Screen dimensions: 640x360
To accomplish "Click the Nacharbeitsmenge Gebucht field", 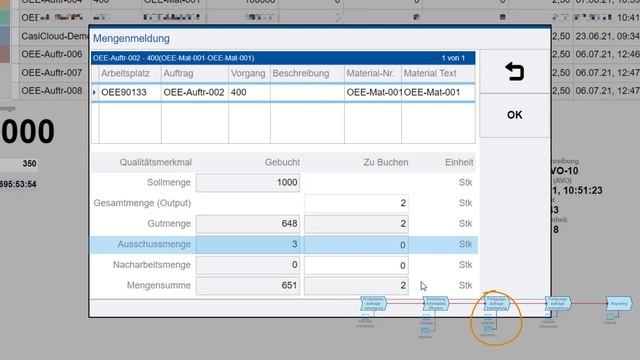I will click(x=248, y=265).
